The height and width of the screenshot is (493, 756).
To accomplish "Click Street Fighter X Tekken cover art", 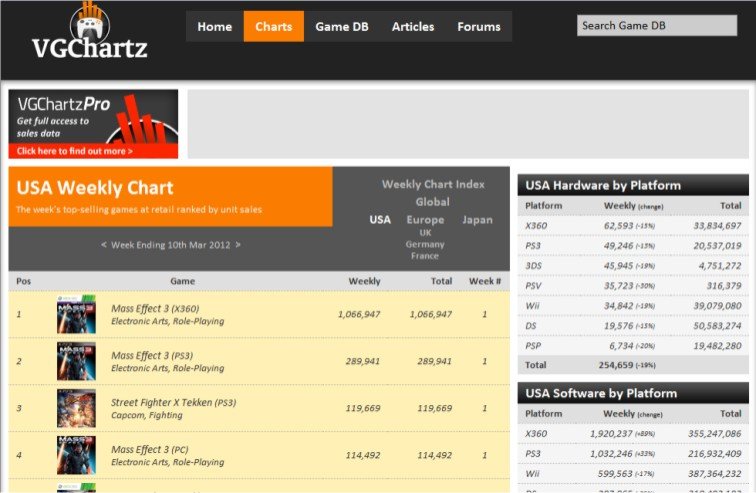I will pyautogui.click(x=76, y=408).
